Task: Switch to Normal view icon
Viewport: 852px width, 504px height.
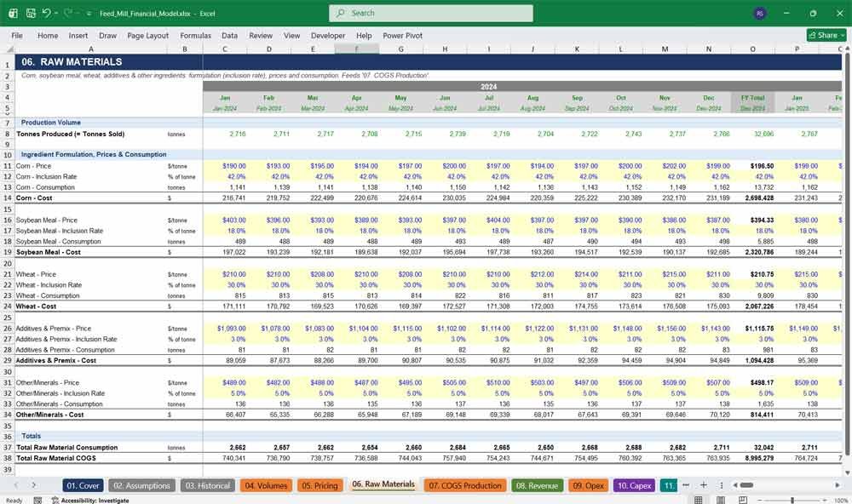Action: tap(699, 500)
